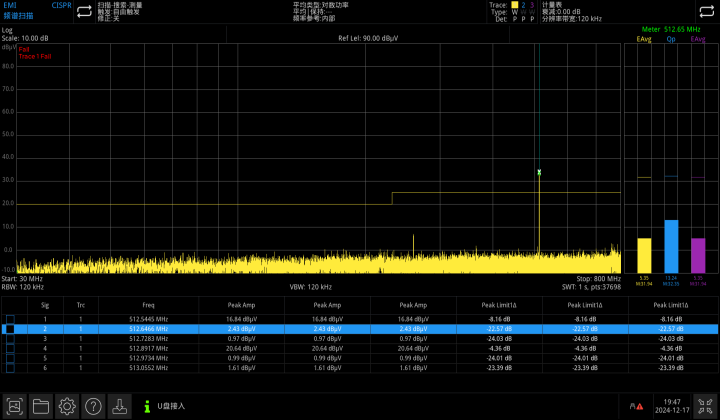The width and height of the screenshot is (720, 420).
Task: Click the save/download icon in bottom toolbar
Action: (119, 405)
